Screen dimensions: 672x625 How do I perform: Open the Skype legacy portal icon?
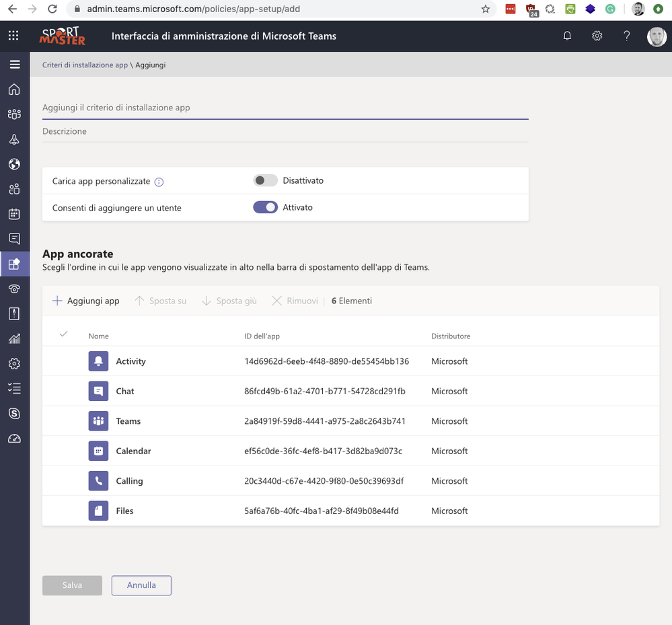[x=14, y=413]
